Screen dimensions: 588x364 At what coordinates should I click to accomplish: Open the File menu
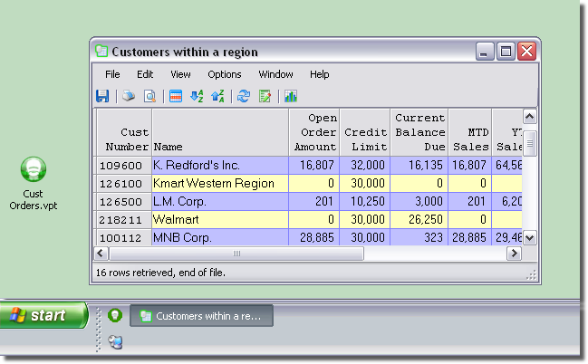(x=112, y=74)
